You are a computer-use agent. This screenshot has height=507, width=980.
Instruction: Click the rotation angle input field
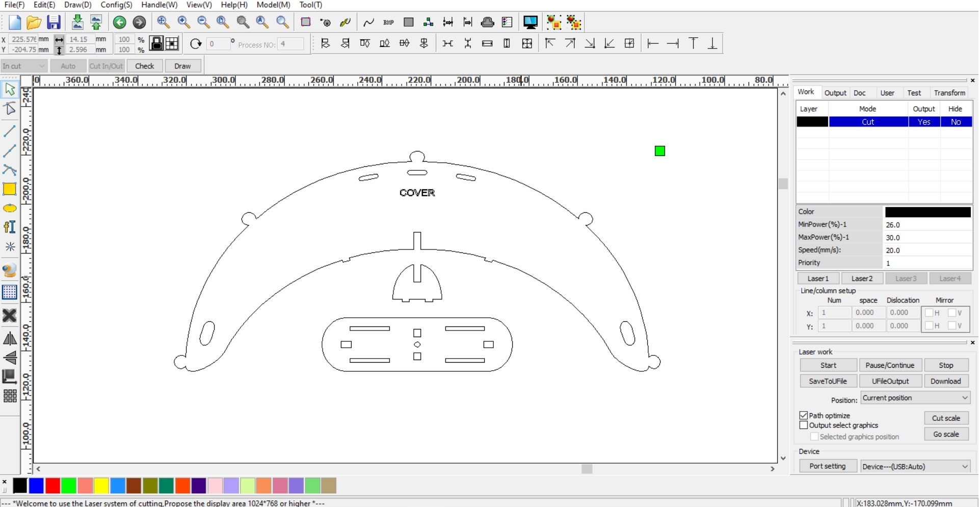(218, 44)
